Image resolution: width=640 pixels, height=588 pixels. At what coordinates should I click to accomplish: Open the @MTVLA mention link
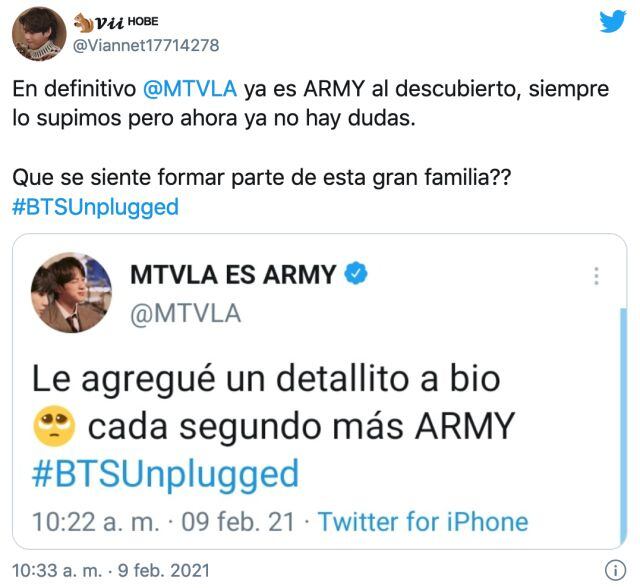click(x=190, y=89)
